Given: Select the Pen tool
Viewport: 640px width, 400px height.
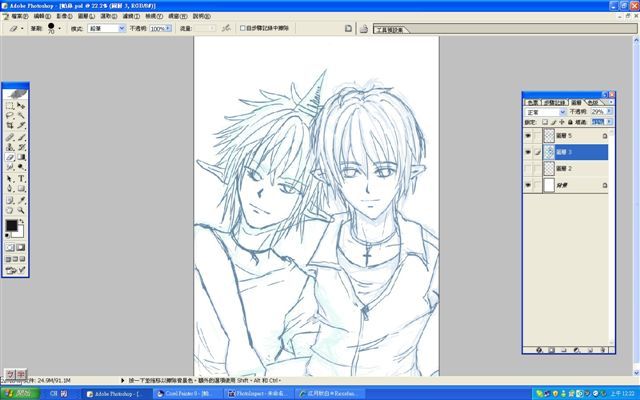Looking at the screenshot, I should [x=10, y=189].
